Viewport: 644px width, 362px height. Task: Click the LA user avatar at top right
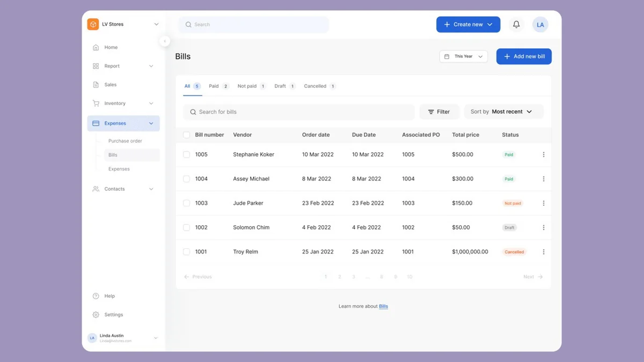coord(540,25)
